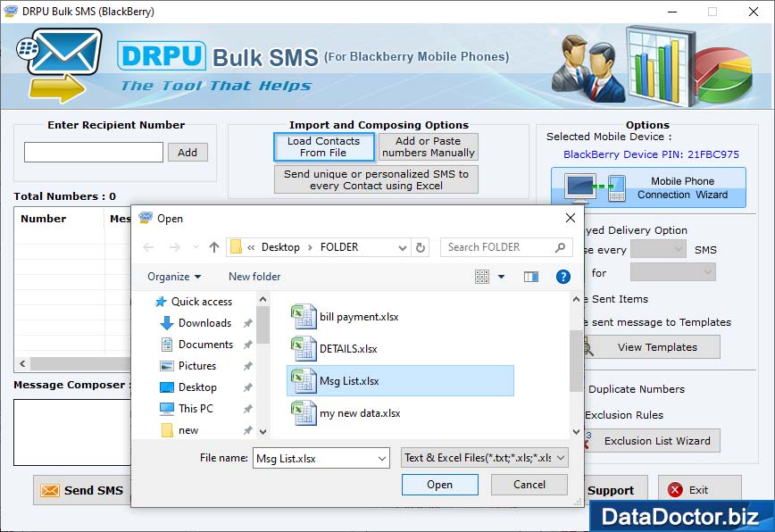The image size is (775, 532).
Task: Open recent locations dropdown arrow
Action: pos(196,247)
